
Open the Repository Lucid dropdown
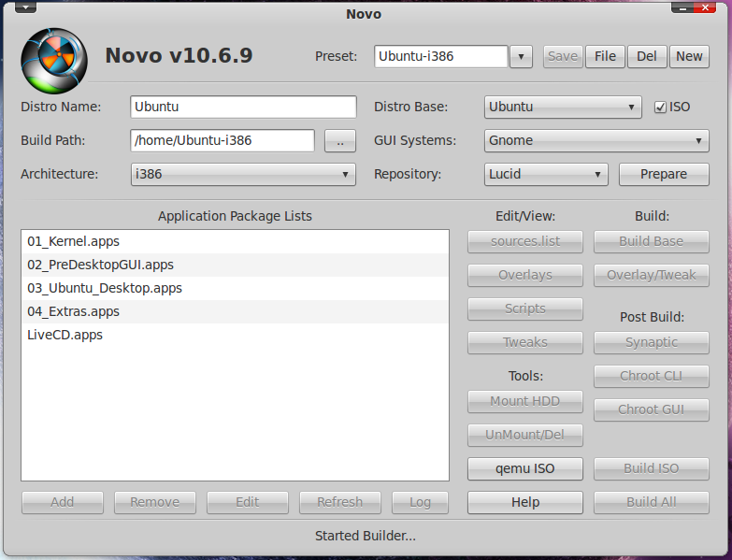point(546,175)
